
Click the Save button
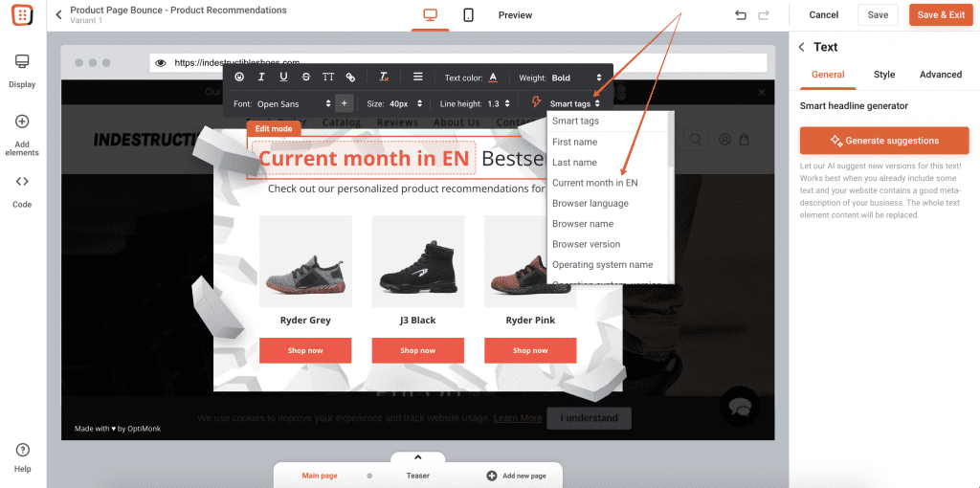coord(878,15)
